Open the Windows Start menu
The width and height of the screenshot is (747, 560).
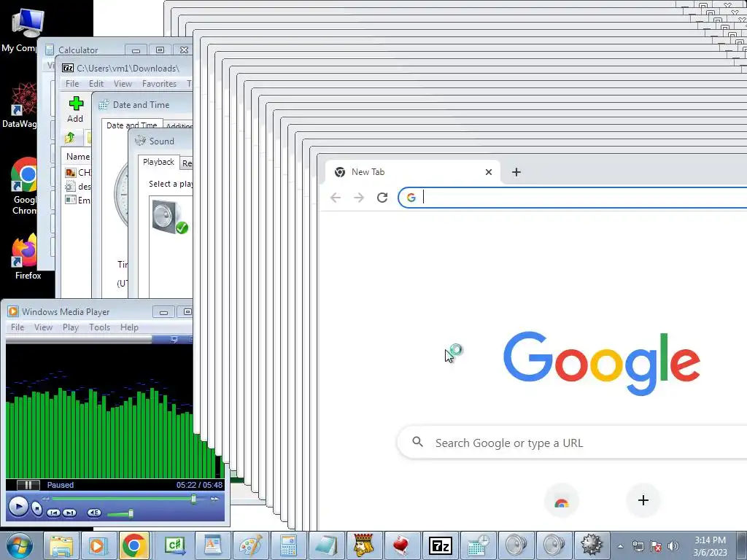[19, 545]
